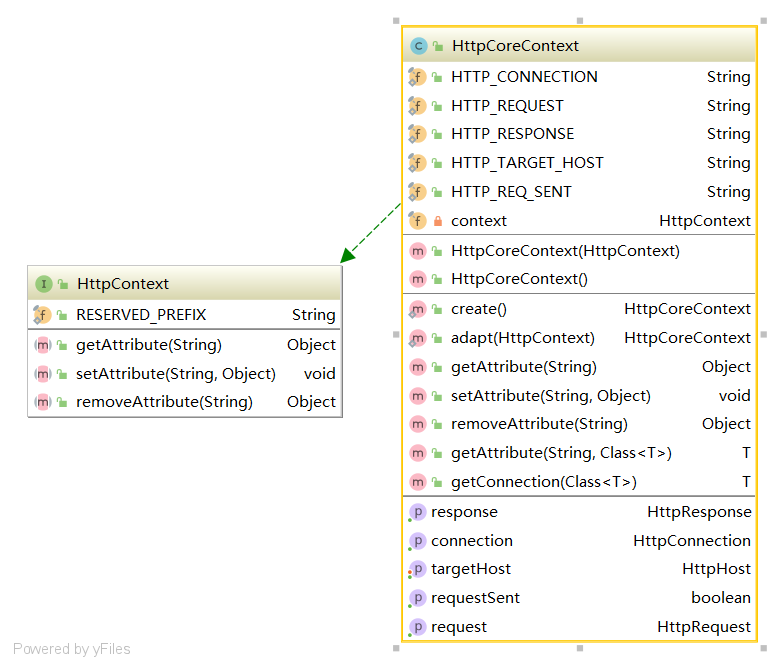Select the HttpCoreContext(HttpContext) constructor row
Image resolution: width=783 pixels, height=668 pixels.
[x=579, y=251]
